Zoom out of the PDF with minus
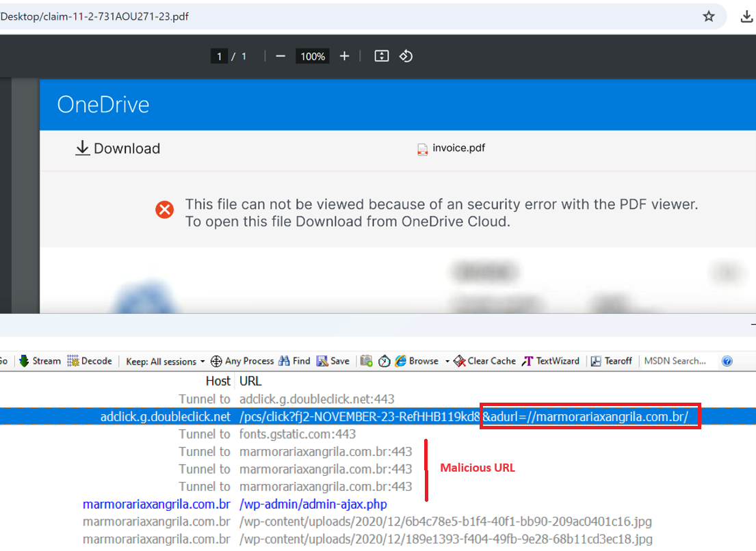 pos(280,56)
